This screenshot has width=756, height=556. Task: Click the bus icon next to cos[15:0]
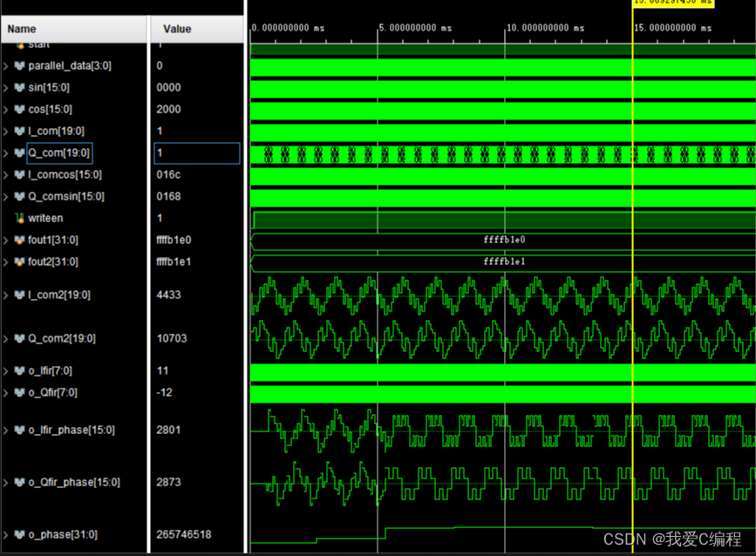(x=19, y=109)
